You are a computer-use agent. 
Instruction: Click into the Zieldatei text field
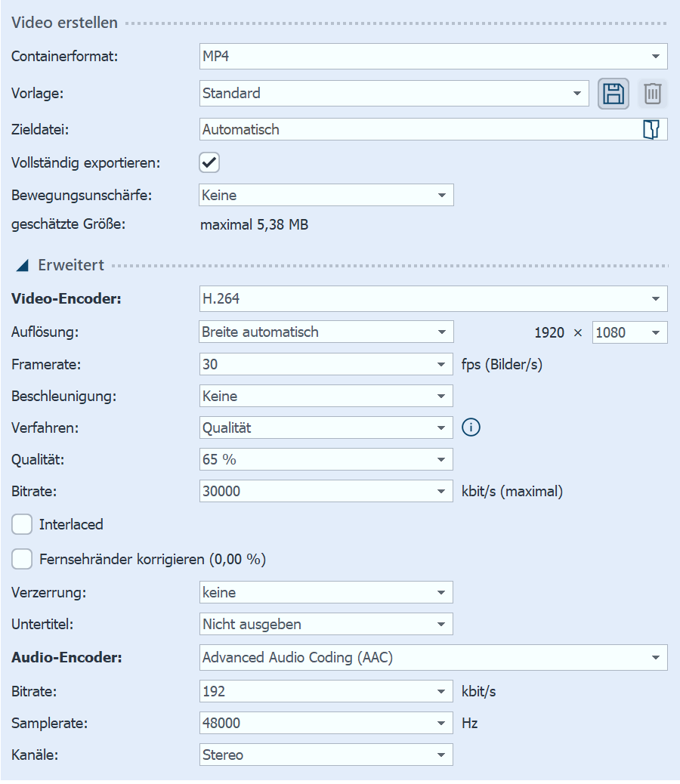pyautogui.click(x=416, y=130)
